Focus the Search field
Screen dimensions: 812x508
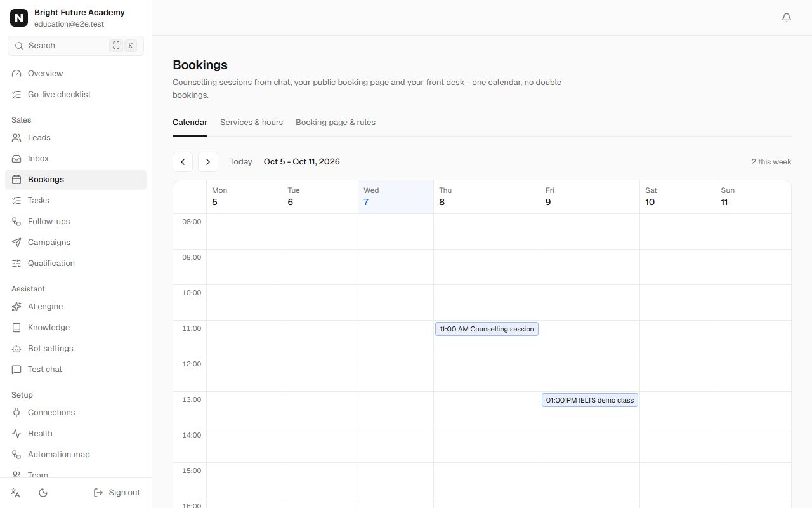[75, 46]
